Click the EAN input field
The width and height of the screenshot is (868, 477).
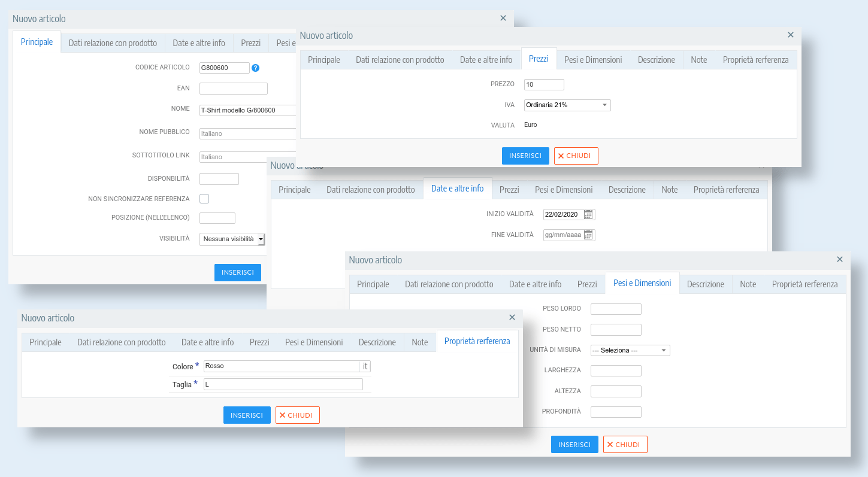233,89
